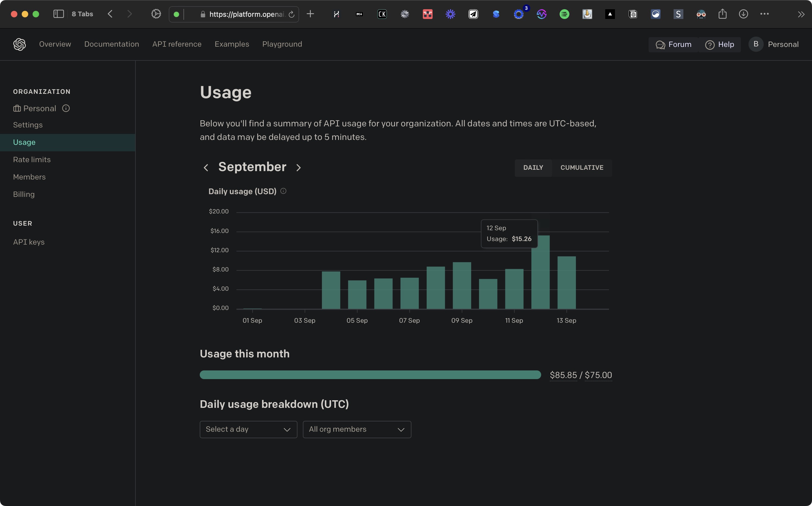Click the purple starburst extension icon
The image size is (812, 506).
click(x=450, y=14)
